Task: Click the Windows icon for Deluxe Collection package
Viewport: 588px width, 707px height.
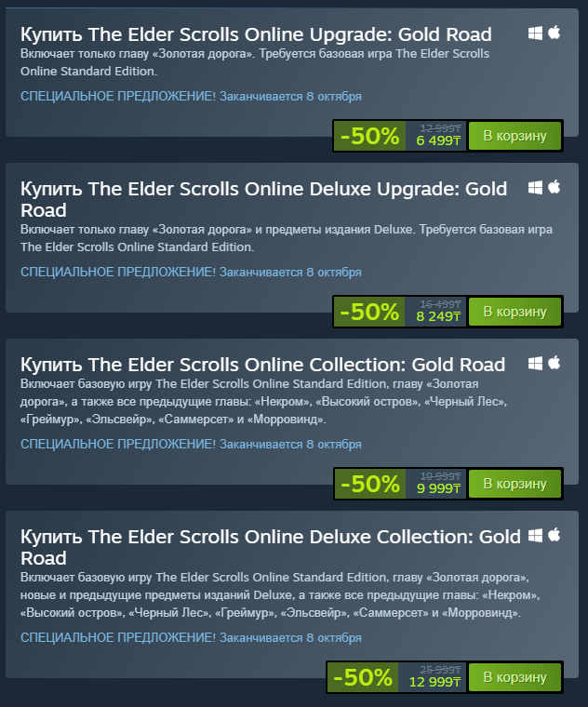Action: click(535, 536)
